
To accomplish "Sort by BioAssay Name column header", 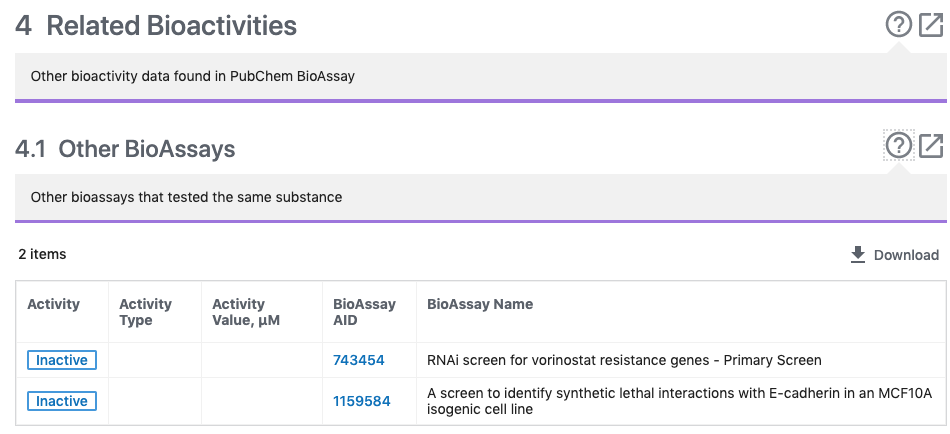I will point(480,304).
